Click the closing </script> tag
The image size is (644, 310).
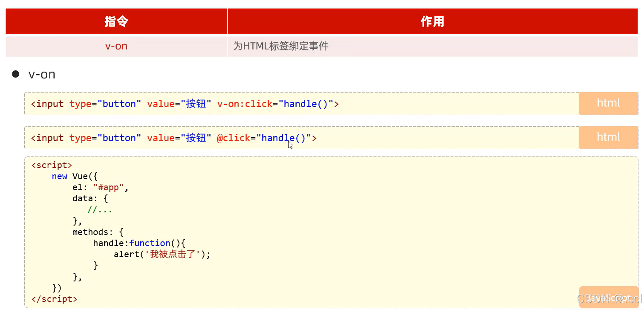tap(54, 299)
